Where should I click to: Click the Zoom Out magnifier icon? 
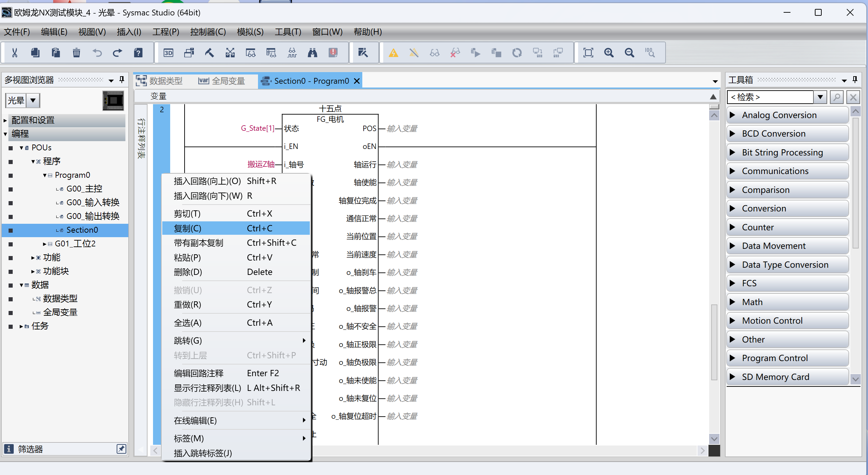(x=629, y=53)
